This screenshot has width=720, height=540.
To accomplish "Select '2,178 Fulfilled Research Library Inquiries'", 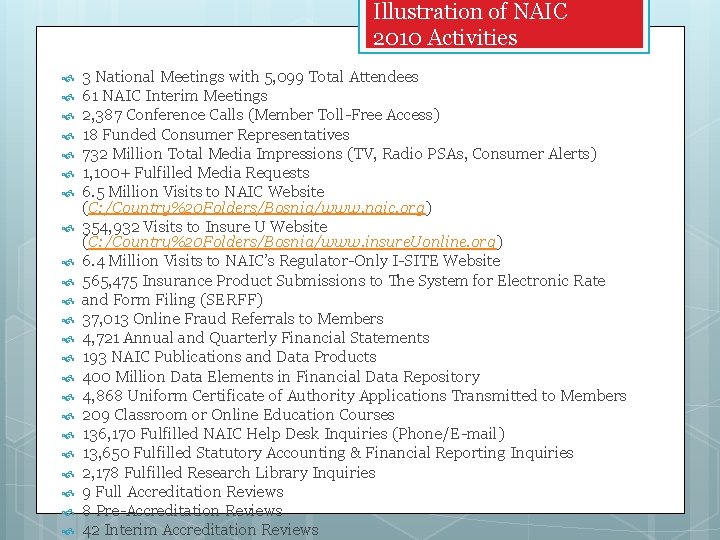I will point(229,472).
